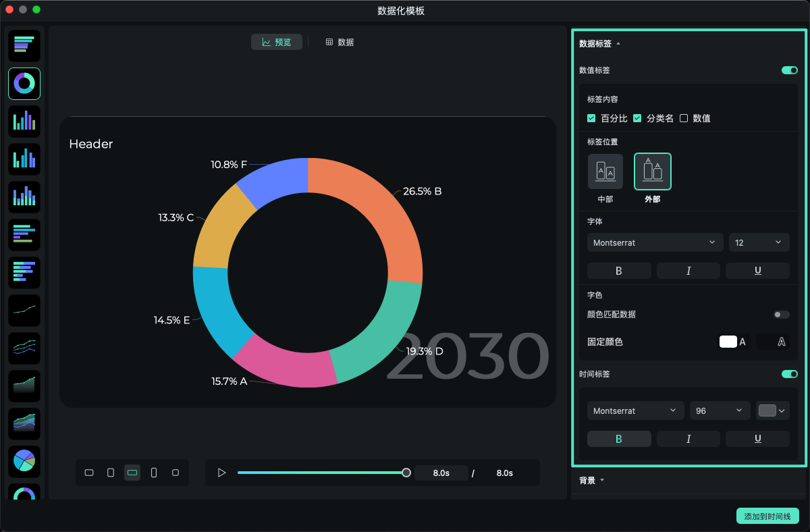Select the multi-line chart template

[x=24, y=348]
